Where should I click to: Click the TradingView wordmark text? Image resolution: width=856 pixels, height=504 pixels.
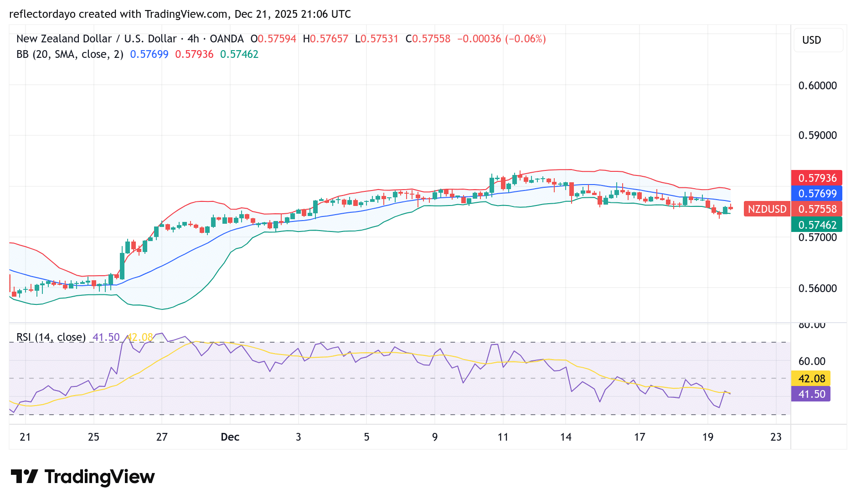point(100,477)
